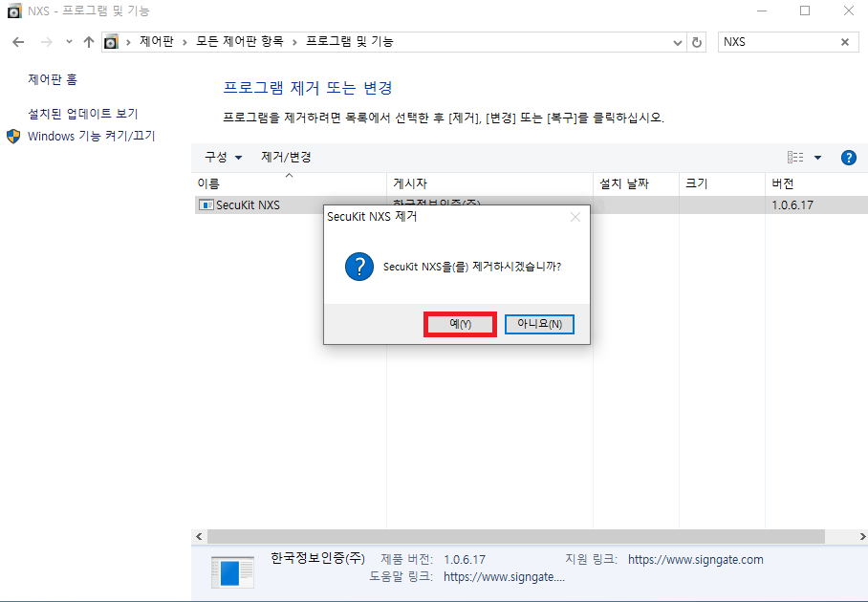Click the shield icon beside Windows 기능
This screenshot has width=868, height=602.
pyautogui.click(x=13, y=136)
